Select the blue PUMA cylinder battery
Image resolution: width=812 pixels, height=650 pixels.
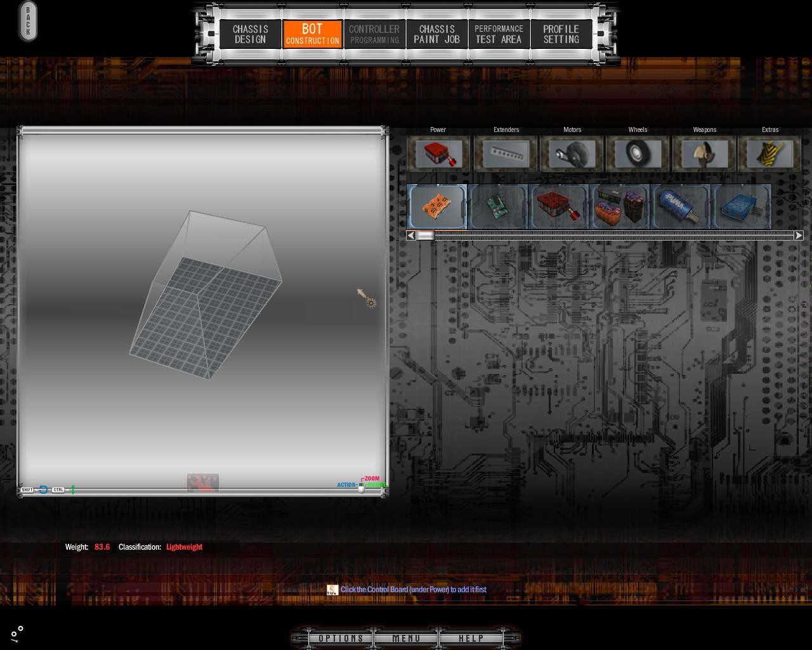point(681,206)
